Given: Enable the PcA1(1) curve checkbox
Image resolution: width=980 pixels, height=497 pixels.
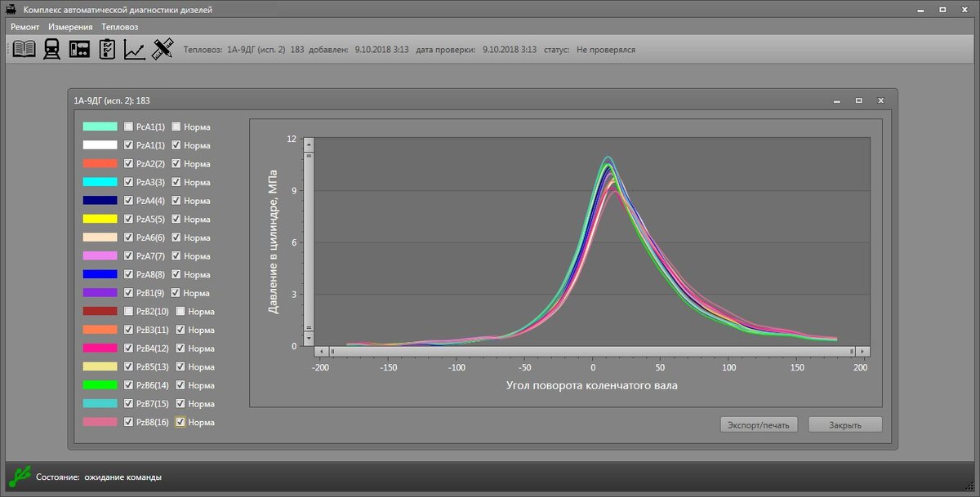Looking at the screenshot, I should (128, 126).
